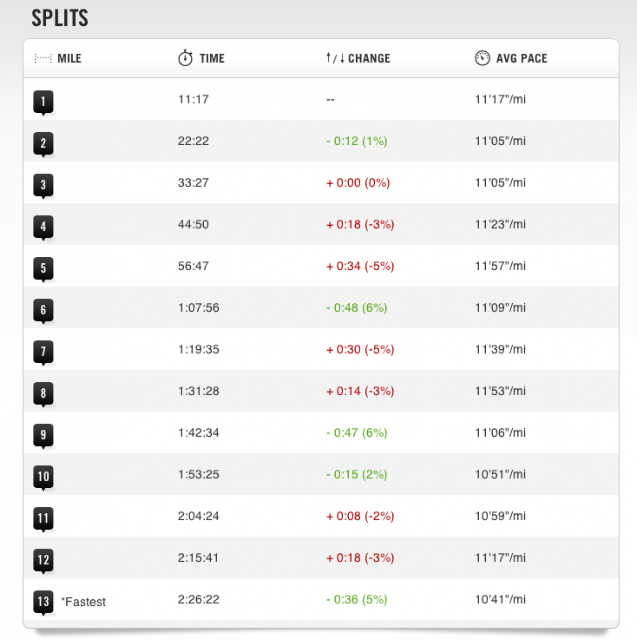Click the 10'51"/mi pace value
The width and height of the screenshot is (637, 640).
coord(500,474)
